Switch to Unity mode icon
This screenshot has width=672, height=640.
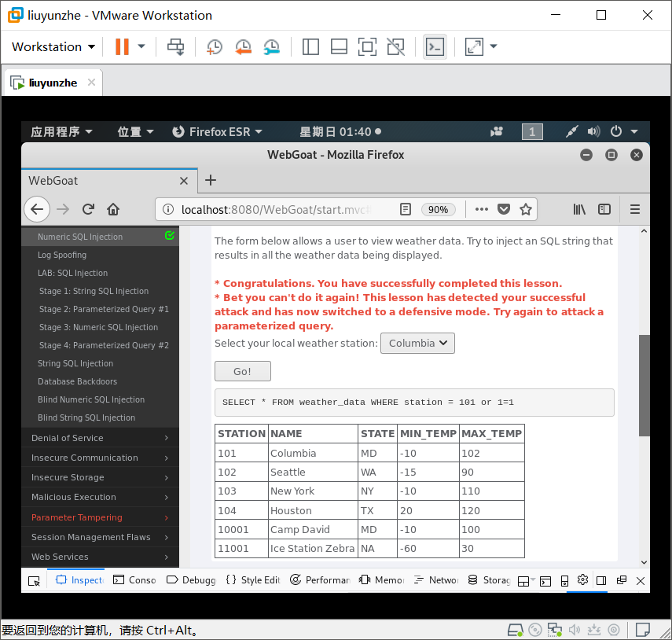395,46
